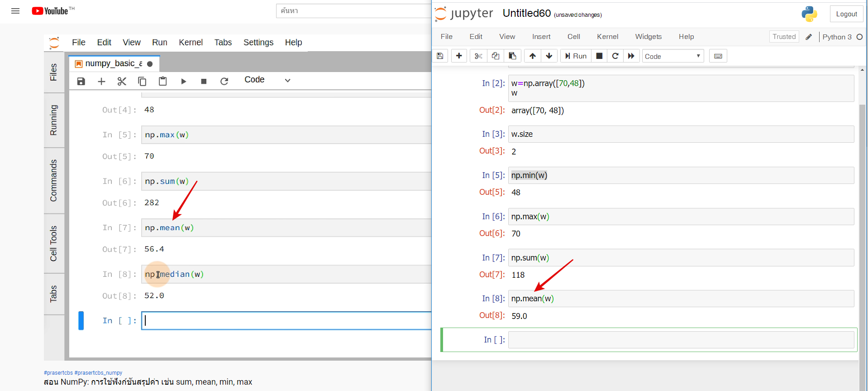868x391 pixels.
Task: Open Insert menu in Jupyter Notebook
Action: click(x=541, y=37)
